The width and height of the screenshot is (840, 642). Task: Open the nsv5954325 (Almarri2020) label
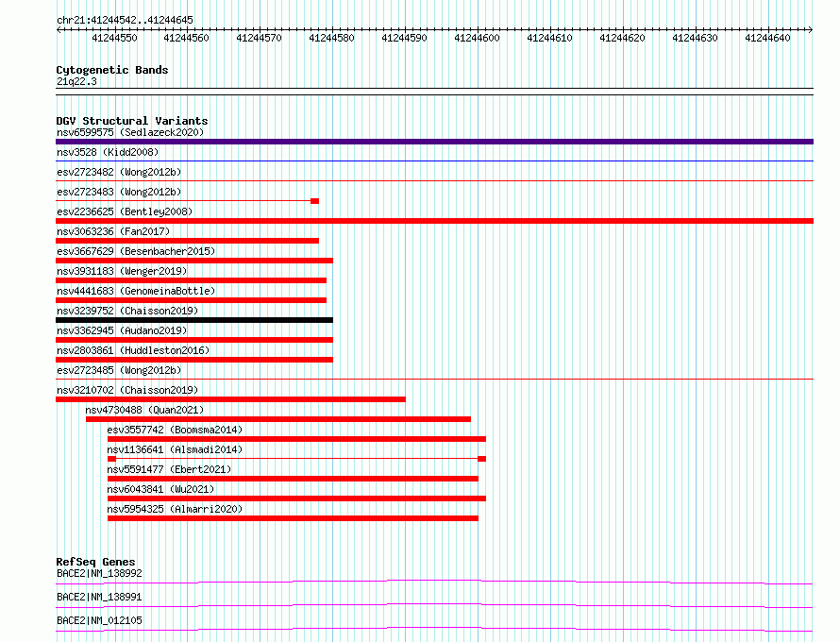[x=175, y=509]
